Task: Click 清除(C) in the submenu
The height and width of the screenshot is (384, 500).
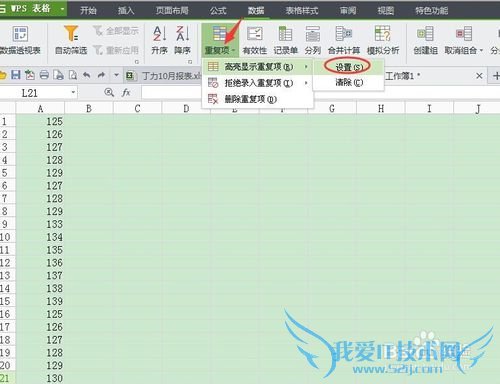Action: (x=349, y=82)
